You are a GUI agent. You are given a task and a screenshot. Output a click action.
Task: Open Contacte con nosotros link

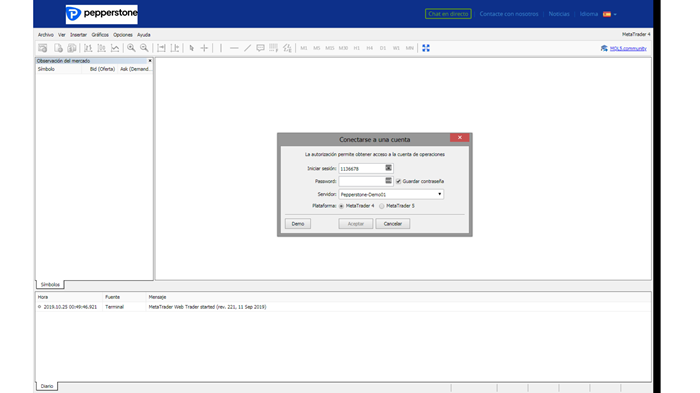[x=509, y=14]
